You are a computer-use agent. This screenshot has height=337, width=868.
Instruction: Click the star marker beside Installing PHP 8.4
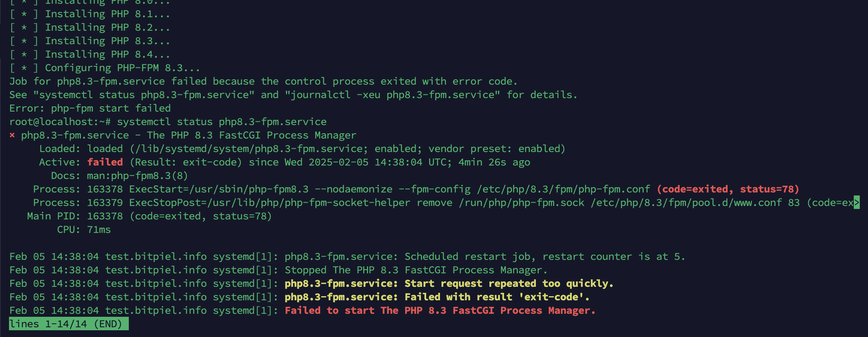tap(24, 54)
